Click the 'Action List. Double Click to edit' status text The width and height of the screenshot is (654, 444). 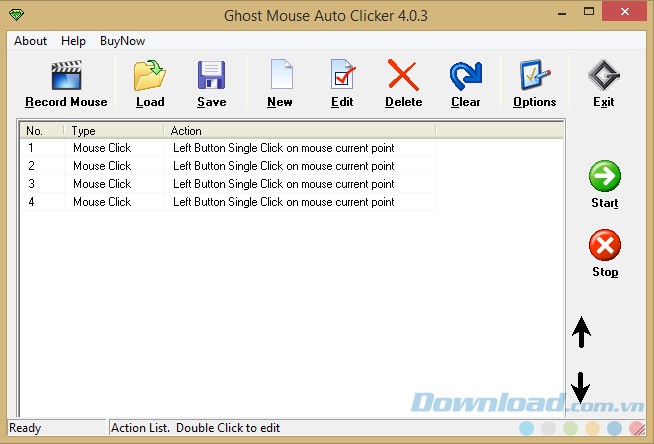(195, 428)
